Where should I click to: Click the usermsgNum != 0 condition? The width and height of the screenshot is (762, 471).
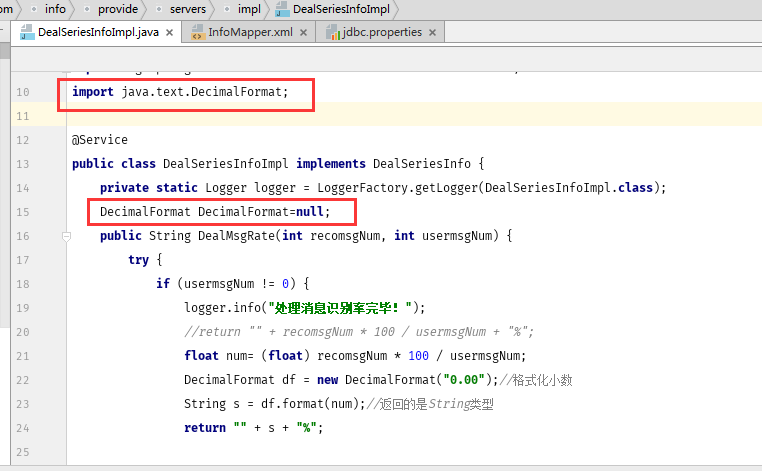pos(236,284)
